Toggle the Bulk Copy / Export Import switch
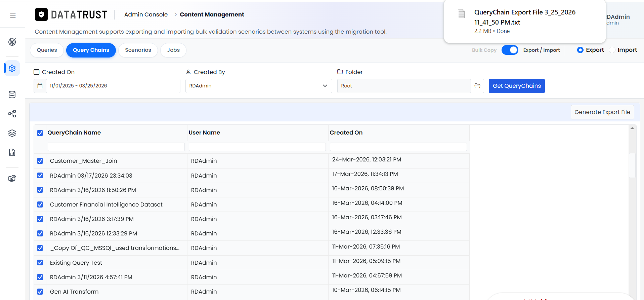This screenshot has width=644, height=300. (x=510, y=50)
